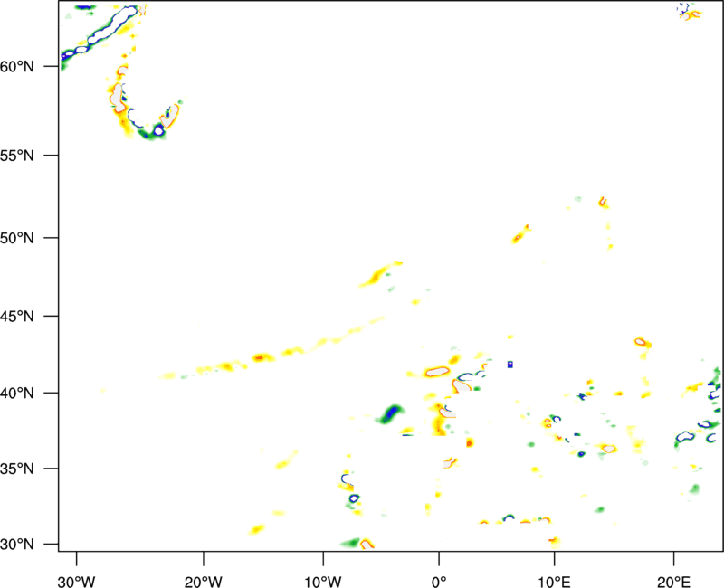The image size is (724, 588).
Task: Click the 20°E longitude label
Action: click(673, 582)
